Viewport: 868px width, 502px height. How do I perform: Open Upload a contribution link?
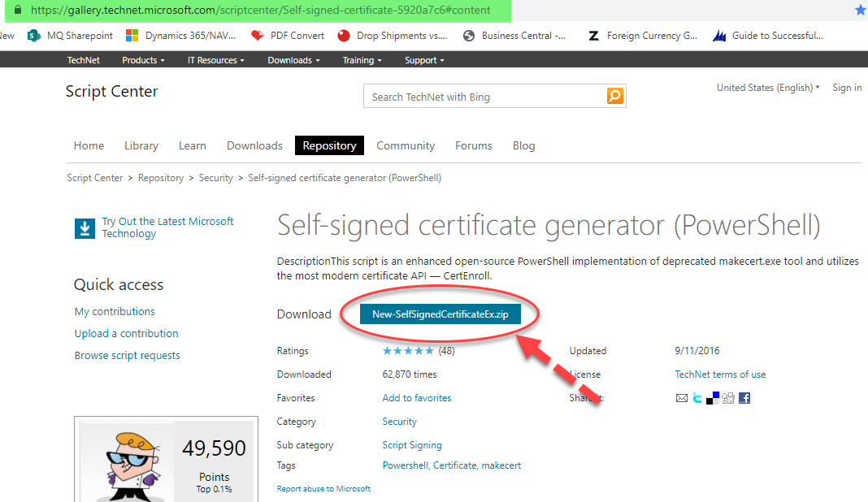[x=126, y=334]
